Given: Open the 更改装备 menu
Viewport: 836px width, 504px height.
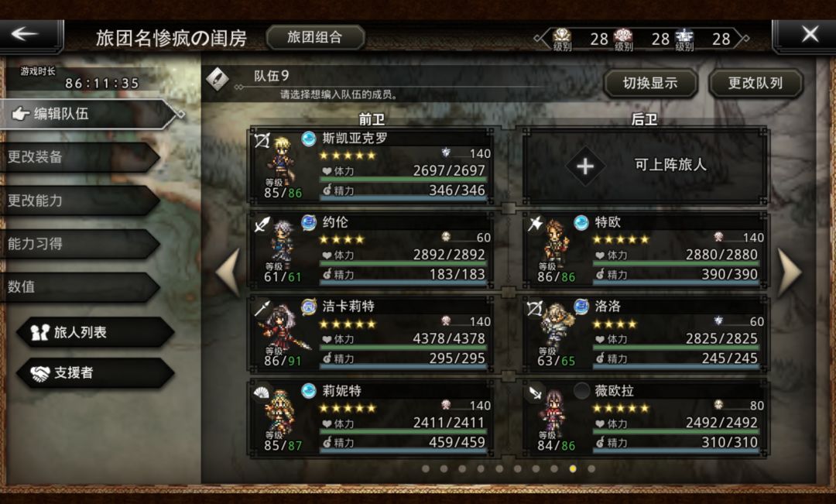Looking at the screenshot, I should (80, 157).
